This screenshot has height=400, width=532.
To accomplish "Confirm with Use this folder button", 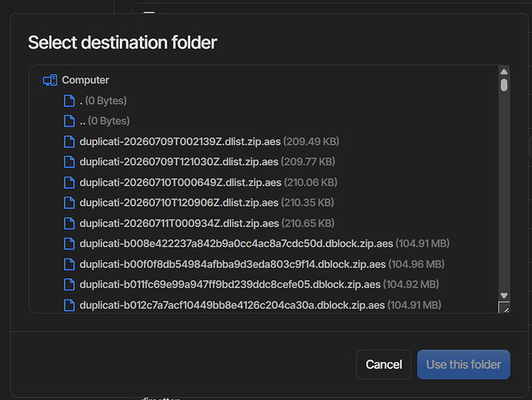I will pyautogui.click(x=463, y=364).
